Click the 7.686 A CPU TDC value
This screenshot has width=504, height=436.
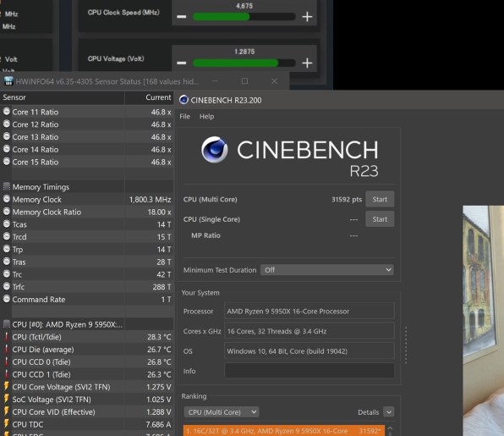pyautogui.click(x=158, y=424)
